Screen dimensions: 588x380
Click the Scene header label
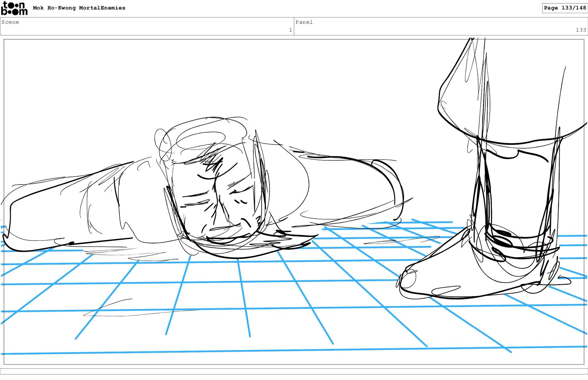coord(10,22)
